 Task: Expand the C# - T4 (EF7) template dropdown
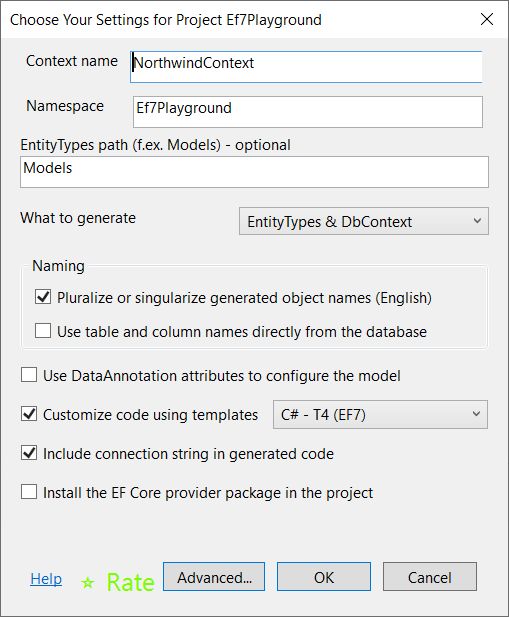click(x=380, y=414)
